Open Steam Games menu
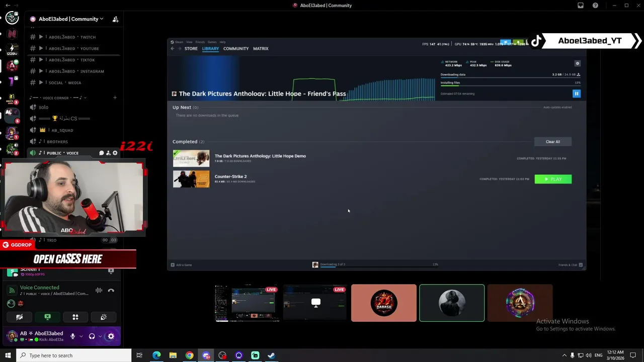 [212, 42]
